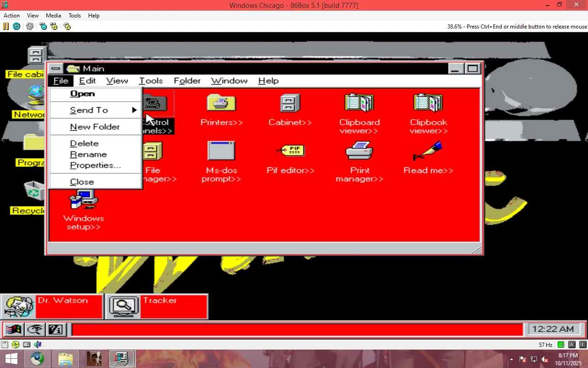Choose Properties... from the File menu
Viewport: 588px width, 368px height.
[95, 165]
